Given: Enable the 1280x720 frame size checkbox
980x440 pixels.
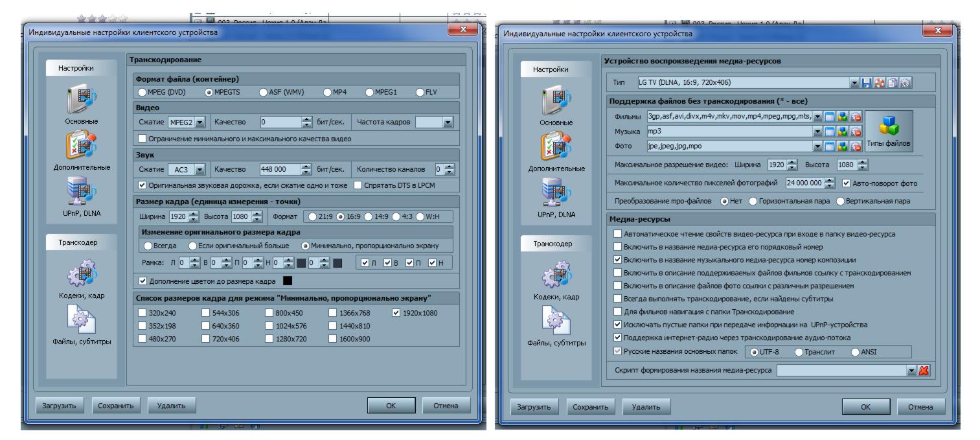Looking at the screenshot, I should point(271,338).
